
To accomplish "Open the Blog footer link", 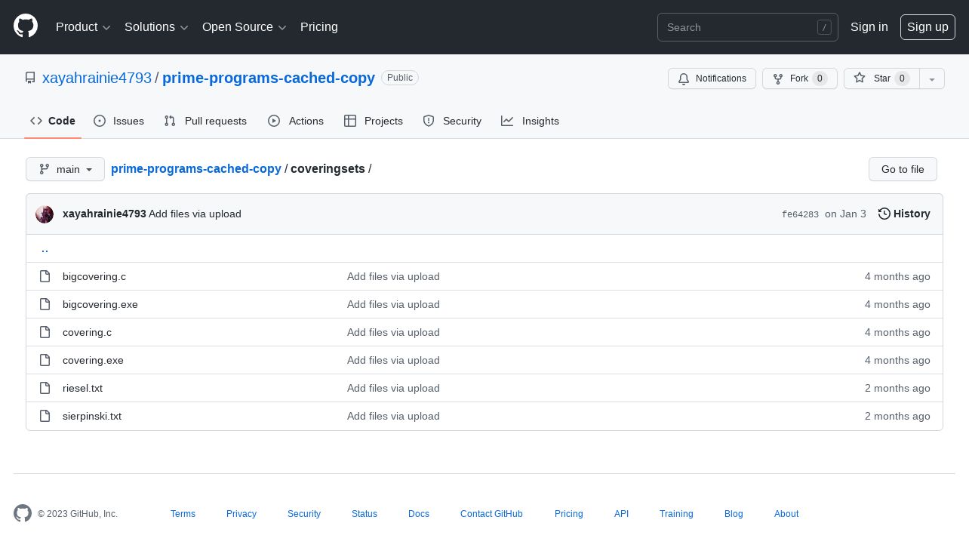I will (x=734, y=514).
